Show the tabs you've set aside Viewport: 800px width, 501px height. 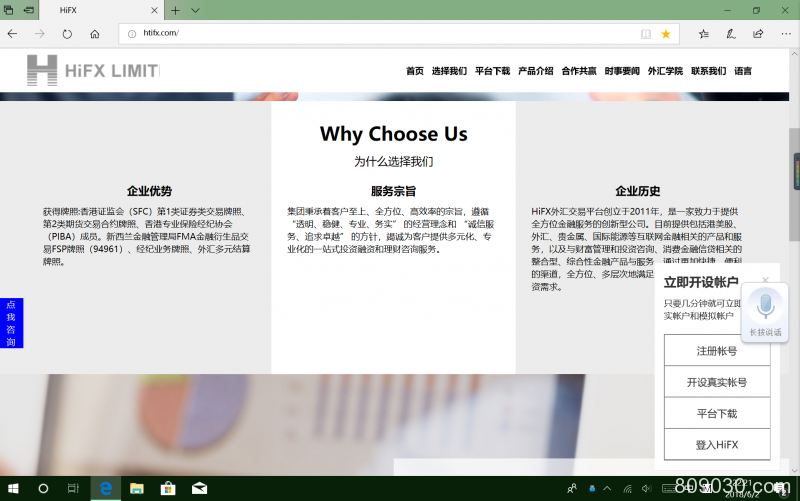[x=9, y=10]
